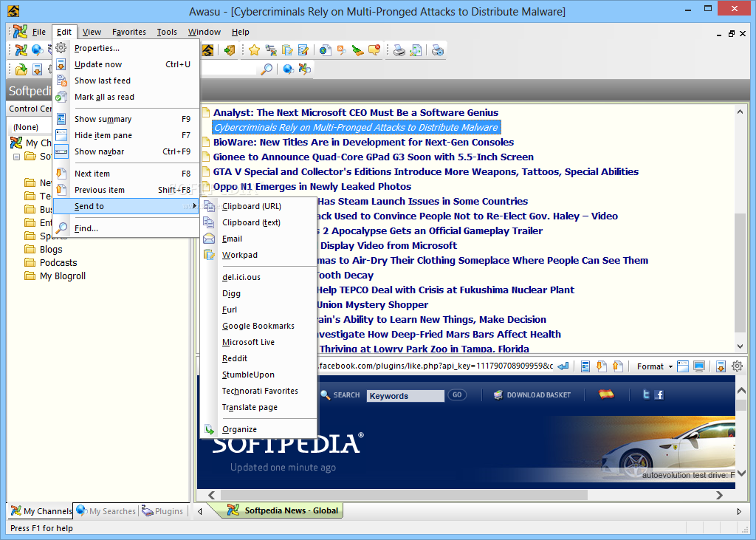Open the Help menu
The image size is (756, 540).
point(240,32)
